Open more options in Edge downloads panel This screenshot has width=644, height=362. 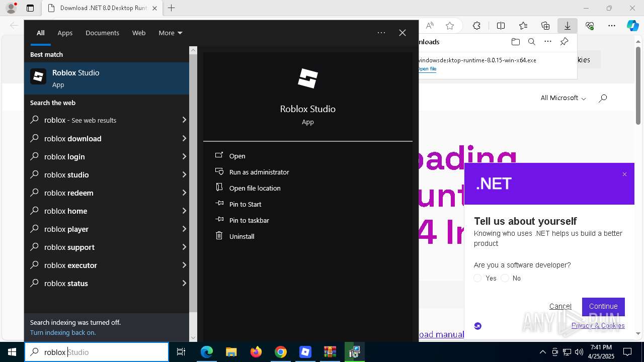[548, 42]
